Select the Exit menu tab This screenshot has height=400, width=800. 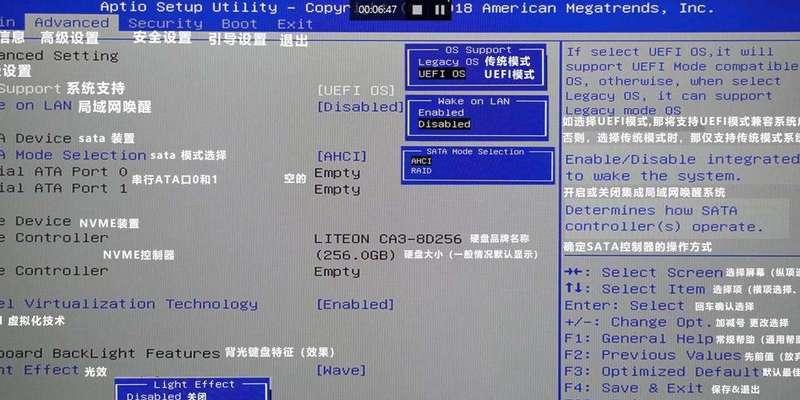tap(295, 23)
